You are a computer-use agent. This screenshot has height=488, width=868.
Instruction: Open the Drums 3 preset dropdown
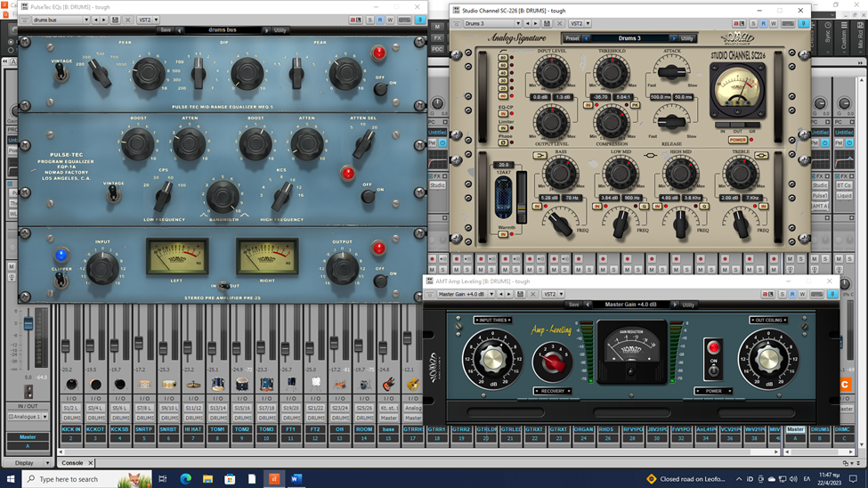518,24
